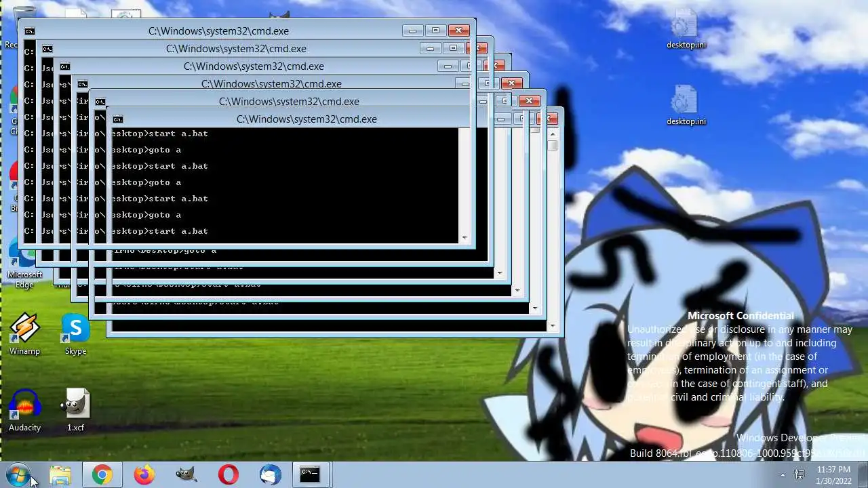Viewport: 868px width, 488px height.
Task: Select the 1.xcf file on the desktop
Action: (75, 410)
